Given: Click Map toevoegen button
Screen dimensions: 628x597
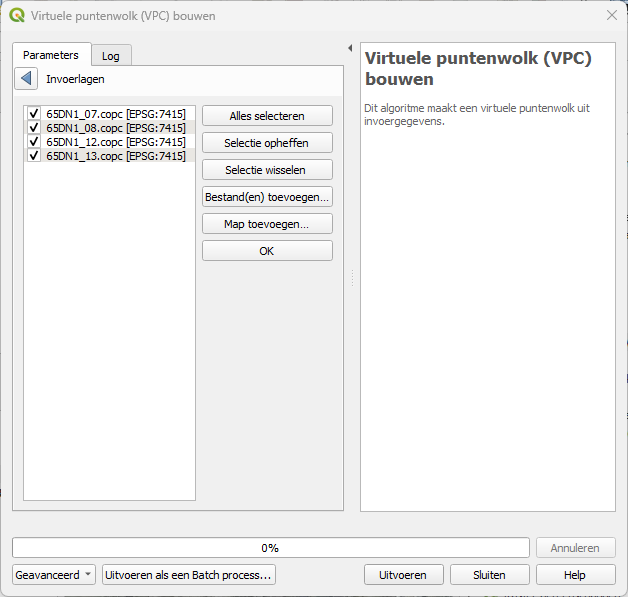Looking at the screenshot, I should coord(267,224).
